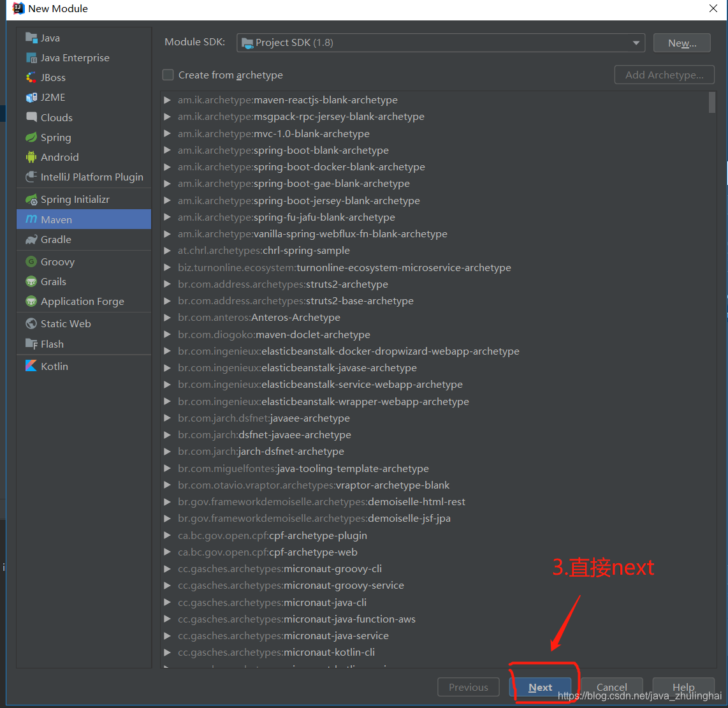Screen dimensions: 728x708
Task: Click the IntelliJ logo in title bar
Action: coord(18,8)
